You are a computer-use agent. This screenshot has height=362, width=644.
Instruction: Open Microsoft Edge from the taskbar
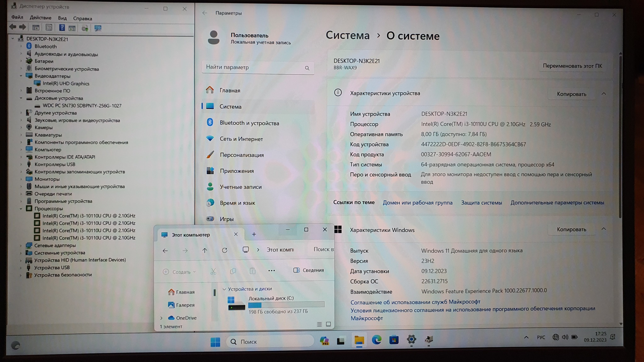[x=376, y=340]
